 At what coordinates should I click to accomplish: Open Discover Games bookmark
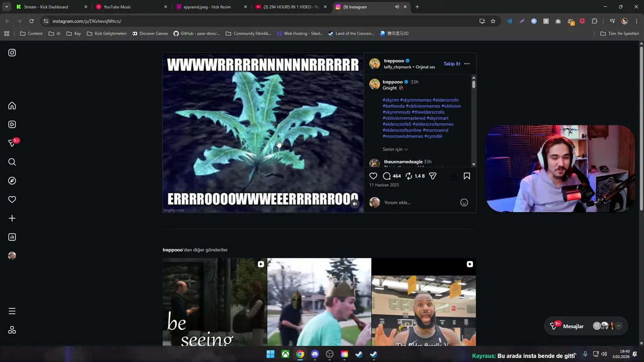[150, 34]
